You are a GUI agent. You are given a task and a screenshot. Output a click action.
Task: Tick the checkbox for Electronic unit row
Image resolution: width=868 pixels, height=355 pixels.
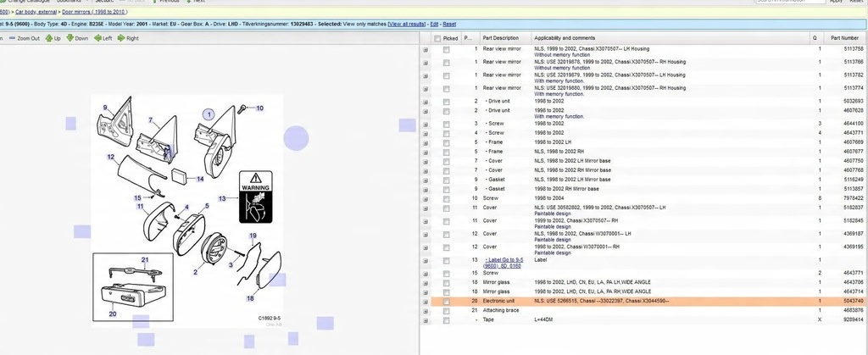446,301
